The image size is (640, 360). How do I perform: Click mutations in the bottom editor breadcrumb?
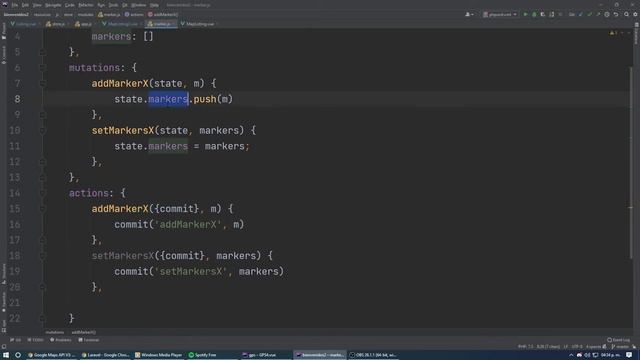click(55, 332)
